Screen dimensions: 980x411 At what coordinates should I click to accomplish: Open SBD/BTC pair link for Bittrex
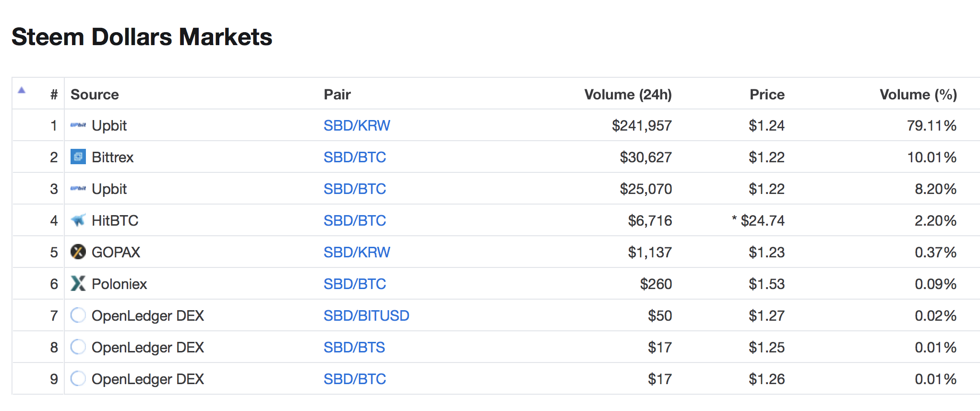[355, 157]
